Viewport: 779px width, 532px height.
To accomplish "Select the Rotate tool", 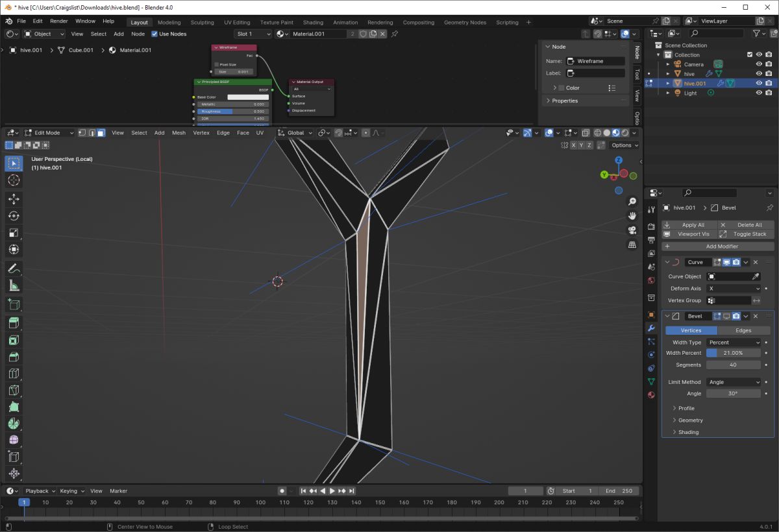I will click(x=14, y=216).
